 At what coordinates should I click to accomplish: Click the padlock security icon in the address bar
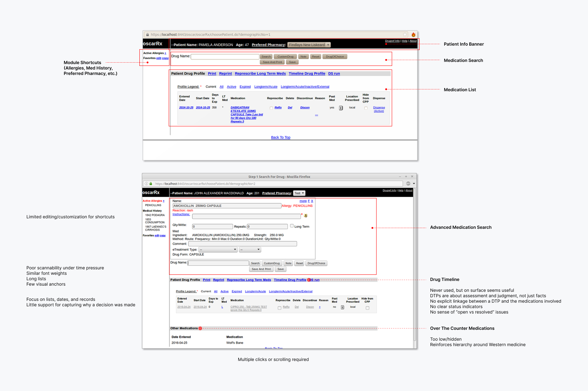point(148,34)
